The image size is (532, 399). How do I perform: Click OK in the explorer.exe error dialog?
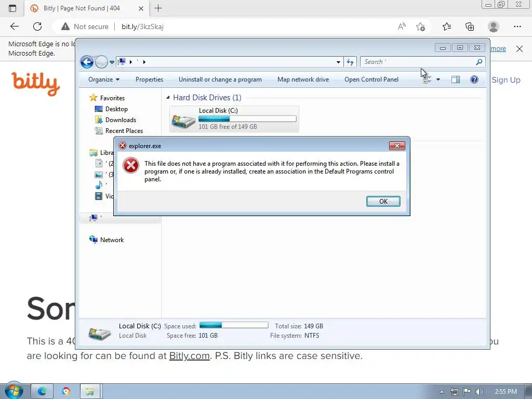(383, 201)
